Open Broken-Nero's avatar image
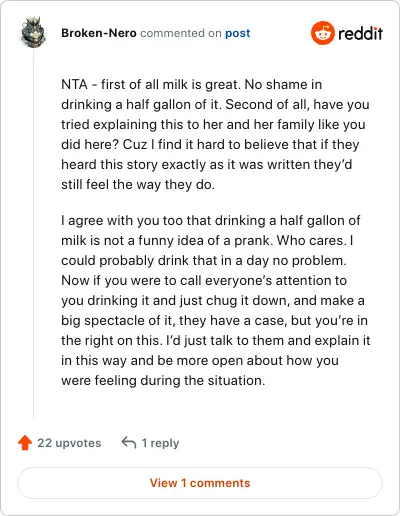 pyautogui.click(x=33, y=33)
